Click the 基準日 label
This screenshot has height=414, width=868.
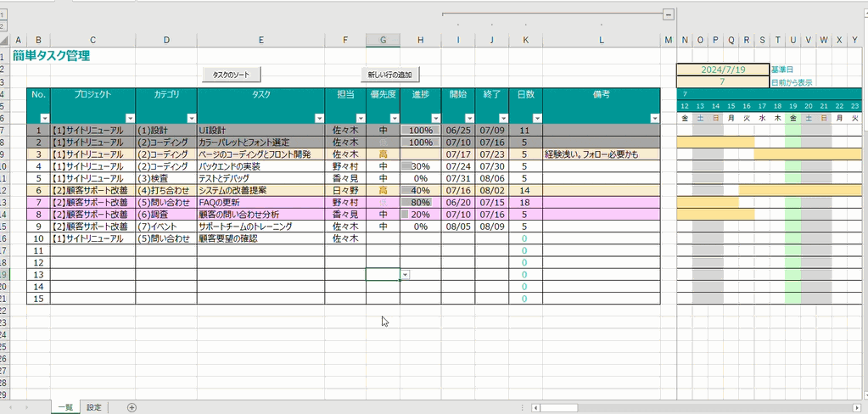click(782, 70)
